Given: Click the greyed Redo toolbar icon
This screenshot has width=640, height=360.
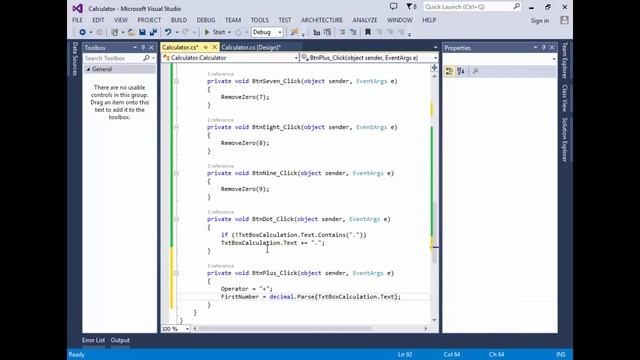Looking at the screenshot, I should pyautogui.click(x=186, y=32).
